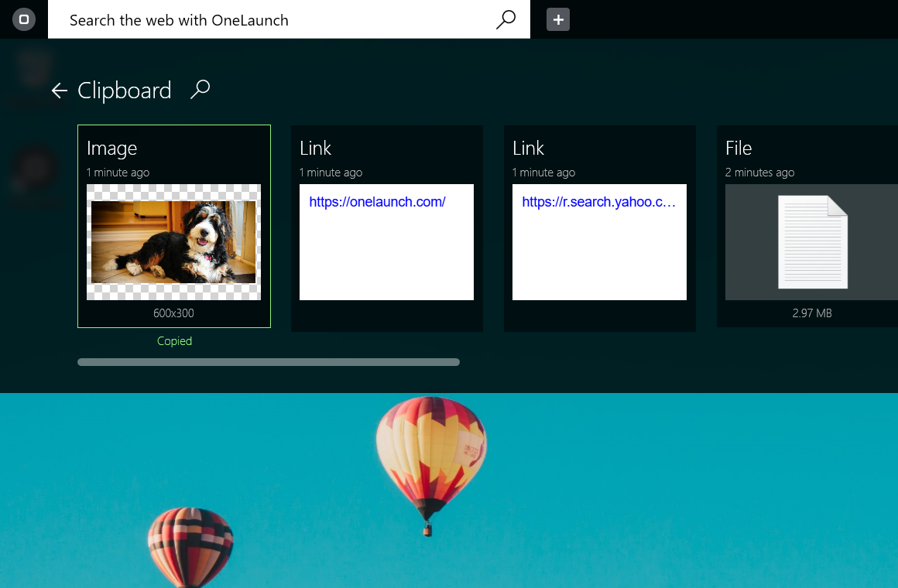This screenshot has height=588, width=898.
Task: Click the Link title above the yahoo URL
Action: point(528,149)
